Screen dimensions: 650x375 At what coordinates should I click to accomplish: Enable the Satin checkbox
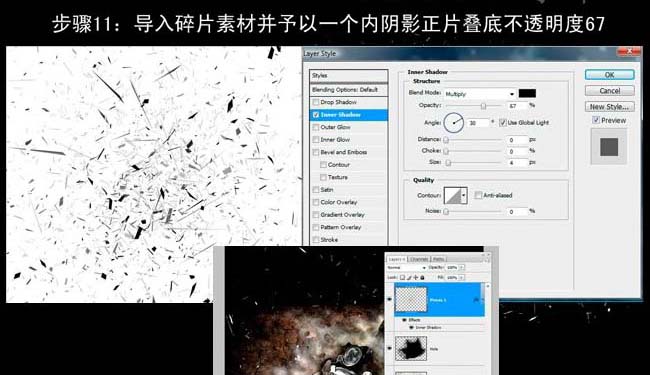pyautogui.click(x=316, y=190)
